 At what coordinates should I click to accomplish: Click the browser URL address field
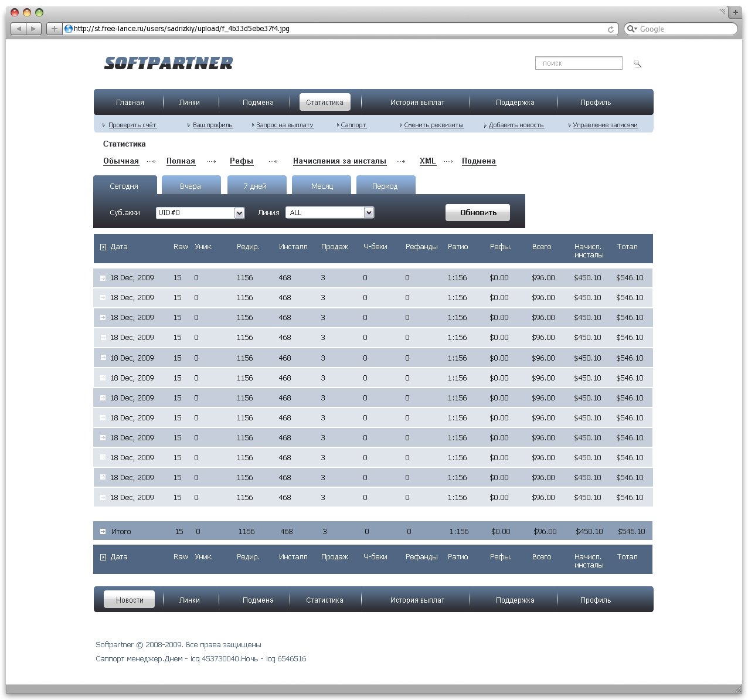[x=340, y=29]
